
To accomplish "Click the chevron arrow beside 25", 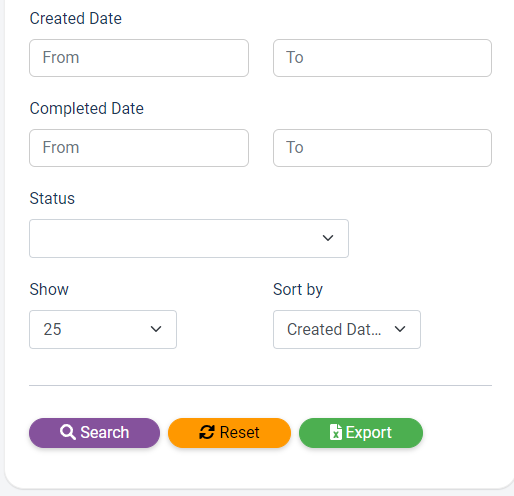I will (x=156, y=329).
